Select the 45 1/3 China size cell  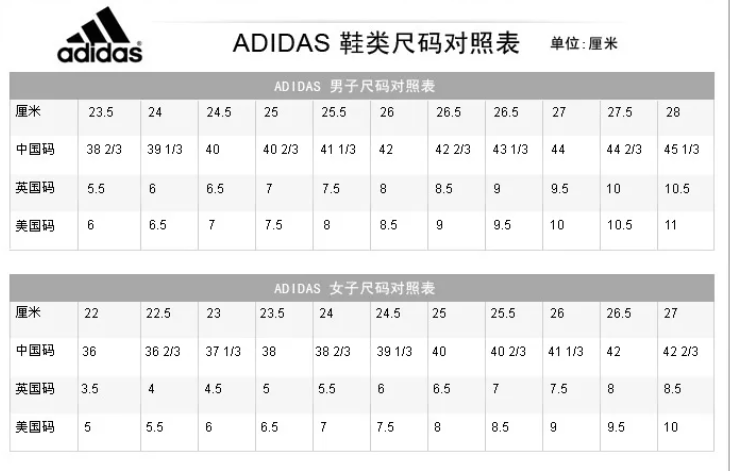pos(682,150)
